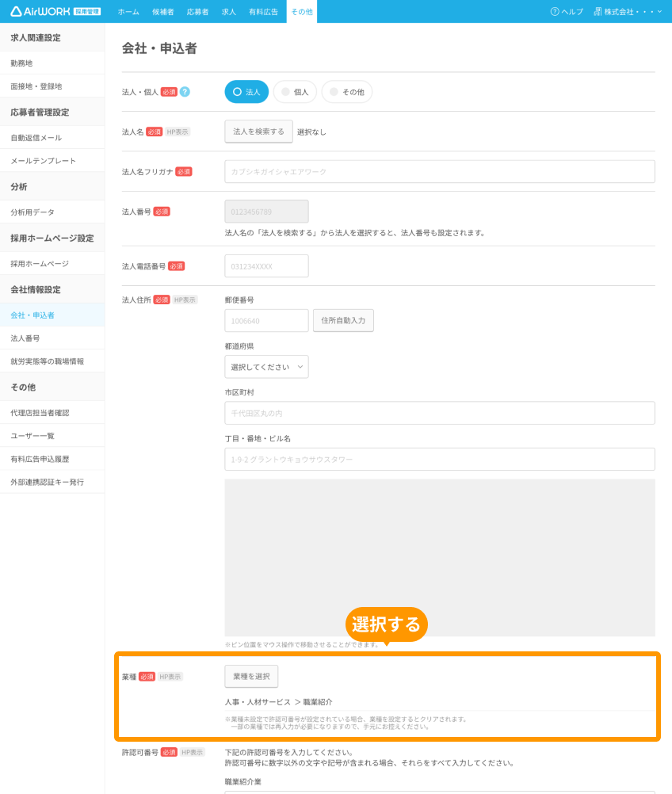The height and width of the screenshot is (794, 672).
Task: Open the help question-mark icon beside 法人・個人
Action: click(x=185, y=92)
